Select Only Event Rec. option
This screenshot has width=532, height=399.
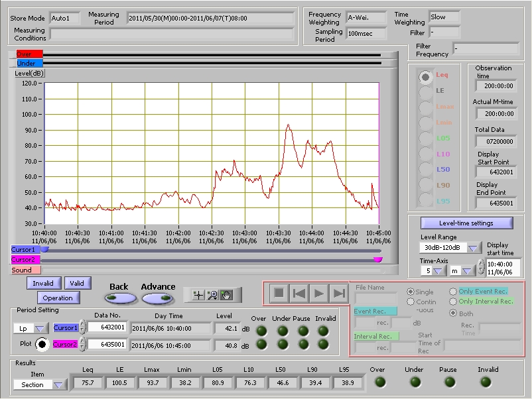[453, 291]
